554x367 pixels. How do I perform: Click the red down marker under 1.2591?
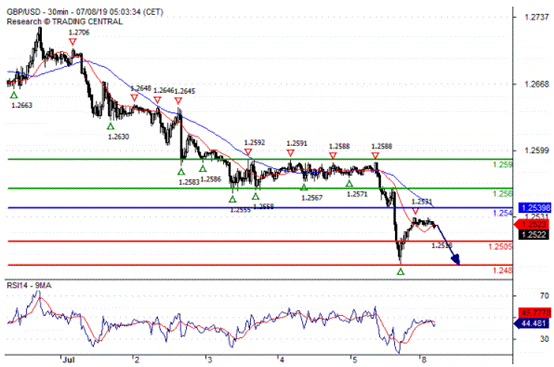click(x=290, y=153)
